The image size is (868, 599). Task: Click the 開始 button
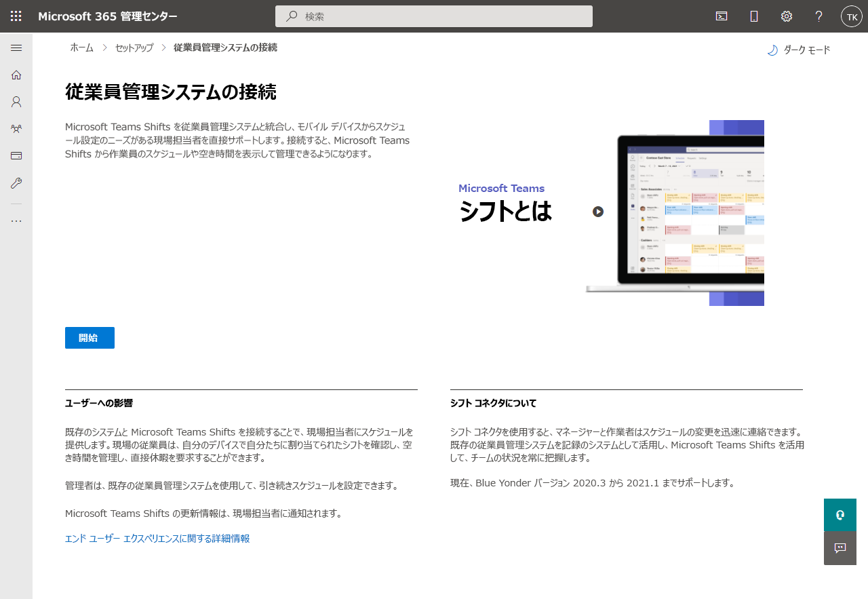90,338
